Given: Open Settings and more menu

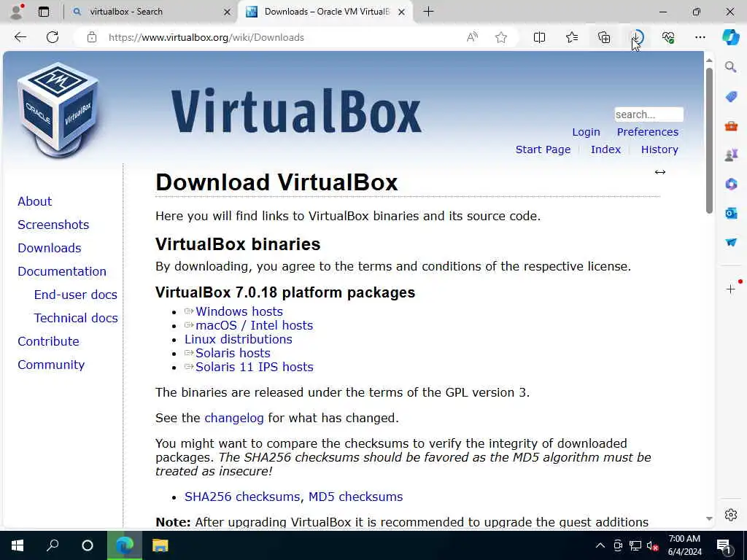Looking at the screenshot, I should (700, 37).
